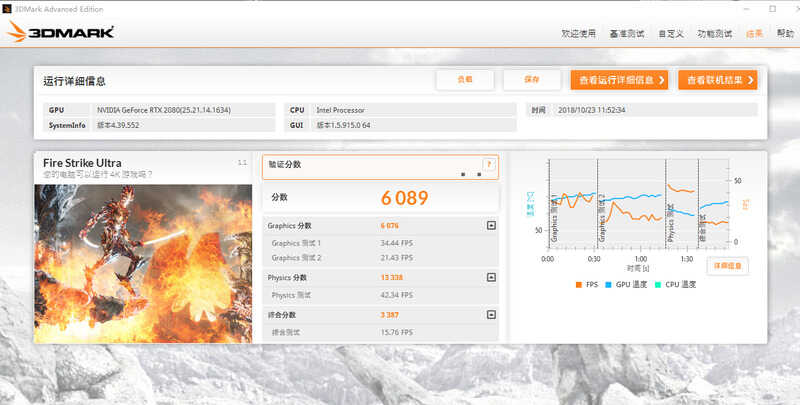This screenshot has height=405, width=800.
Task: Click the Graphics test 2 value 21.43 FPS
Action: [396, 258]
